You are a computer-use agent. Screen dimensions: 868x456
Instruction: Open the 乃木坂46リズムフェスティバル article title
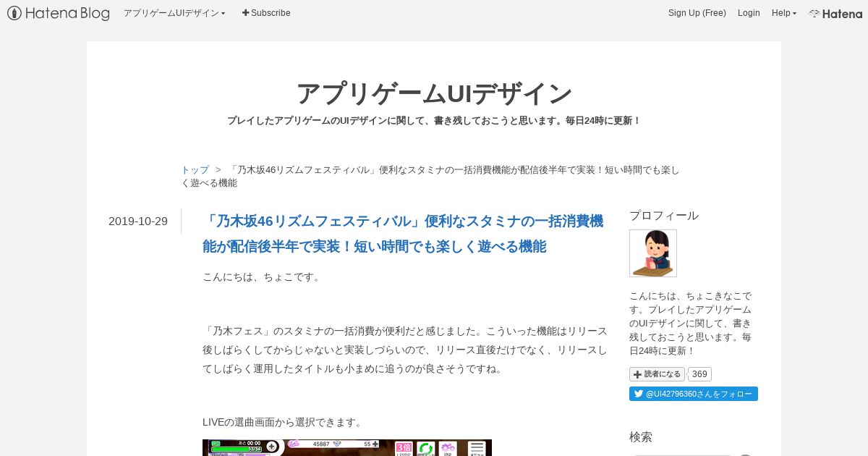[x=403, y=234]
